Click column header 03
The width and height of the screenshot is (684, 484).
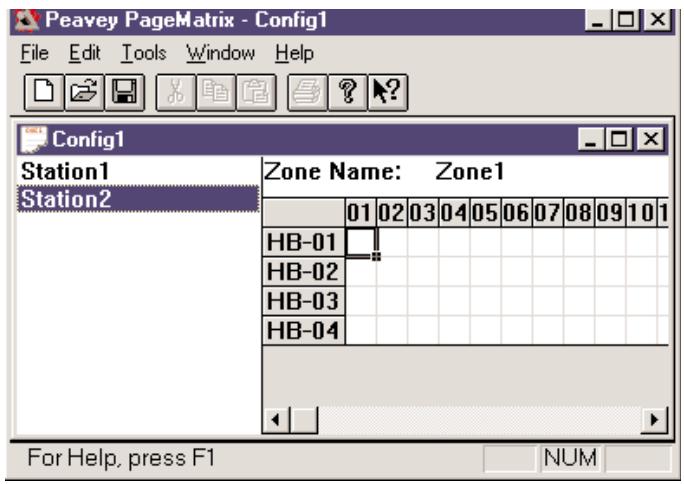pyautogui.click(x=423, y=213)
